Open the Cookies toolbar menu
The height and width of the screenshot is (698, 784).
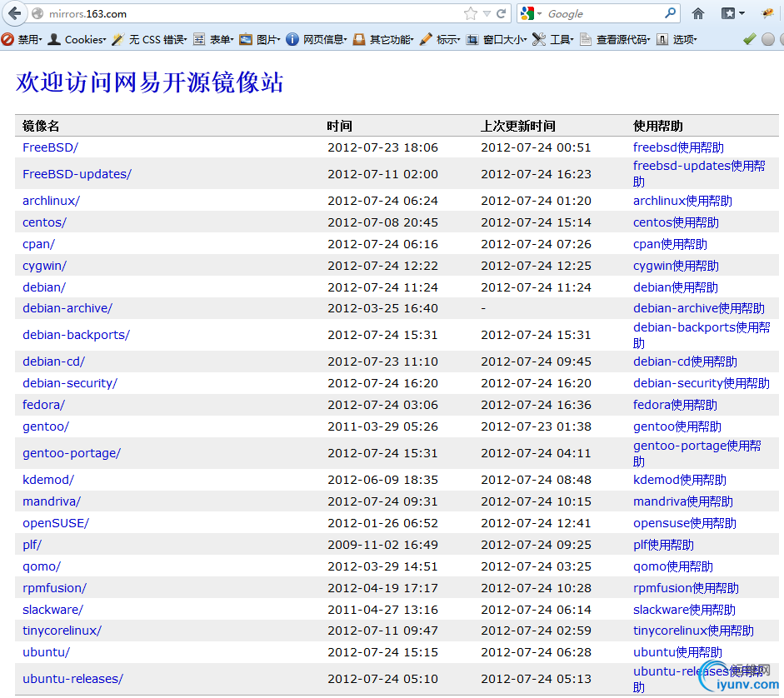[x=77, y=39]
